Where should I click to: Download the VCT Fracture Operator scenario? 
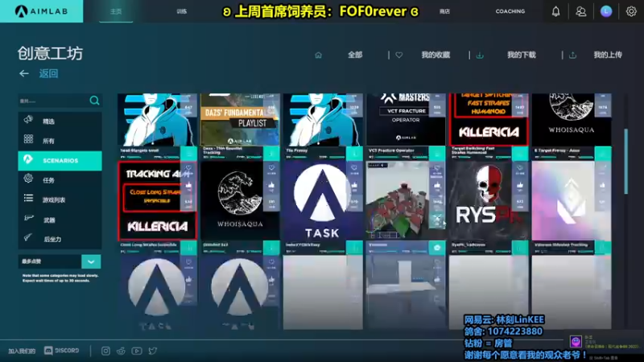click(x=437, y=154)
